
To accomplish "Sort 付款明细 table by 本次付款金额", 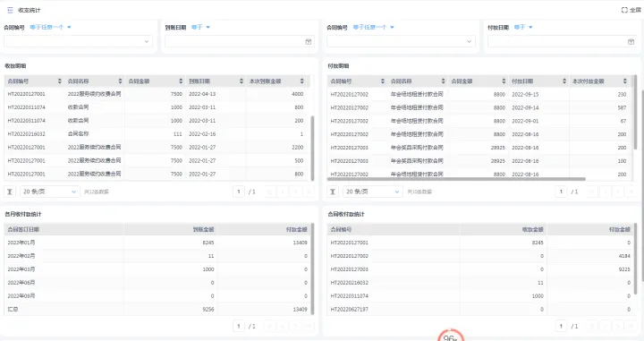I will (625, 81).
